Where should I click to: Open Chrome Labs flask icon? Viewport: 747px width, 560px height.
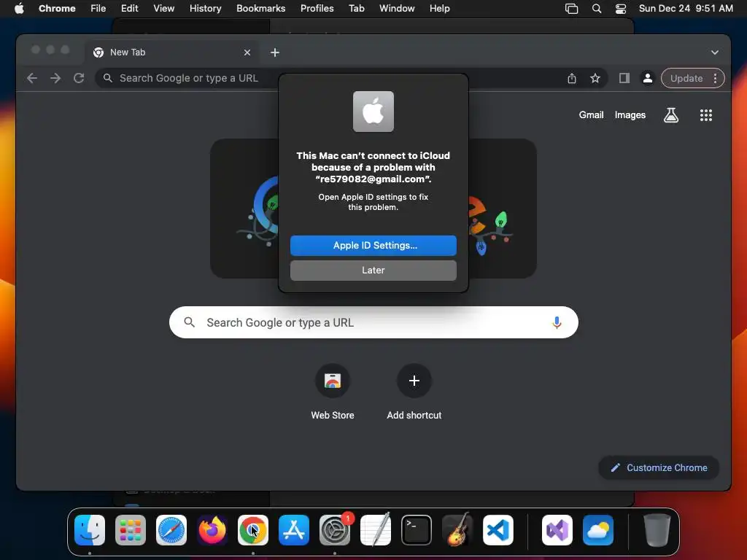[x=671, y=114]
